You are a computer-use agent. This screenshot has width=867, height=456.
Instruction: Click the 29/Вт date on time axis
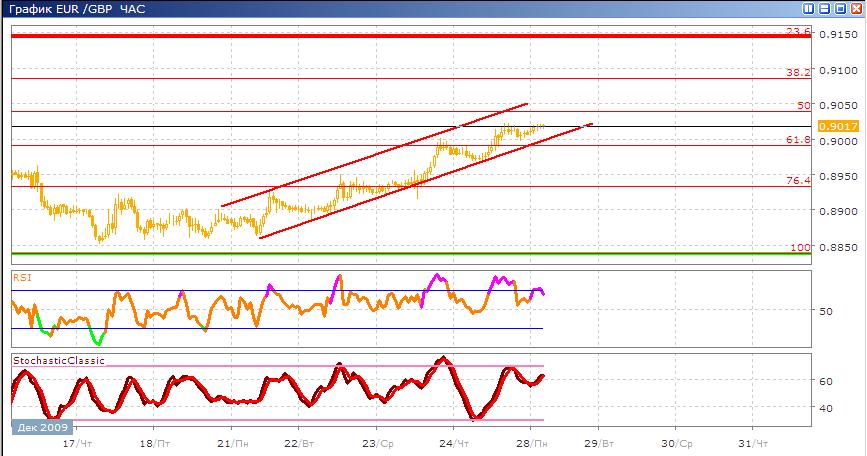597,442
